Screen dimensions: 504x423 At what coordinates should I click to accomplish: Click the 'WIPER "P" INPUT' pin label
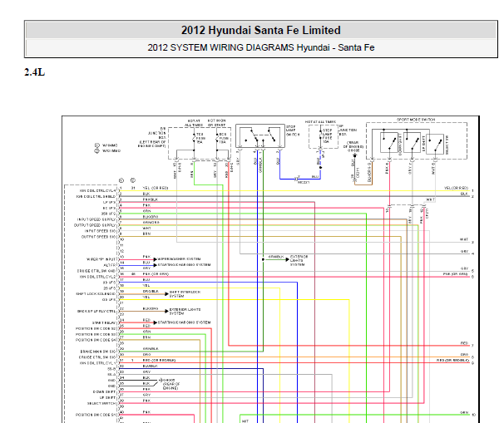(101, 259)
